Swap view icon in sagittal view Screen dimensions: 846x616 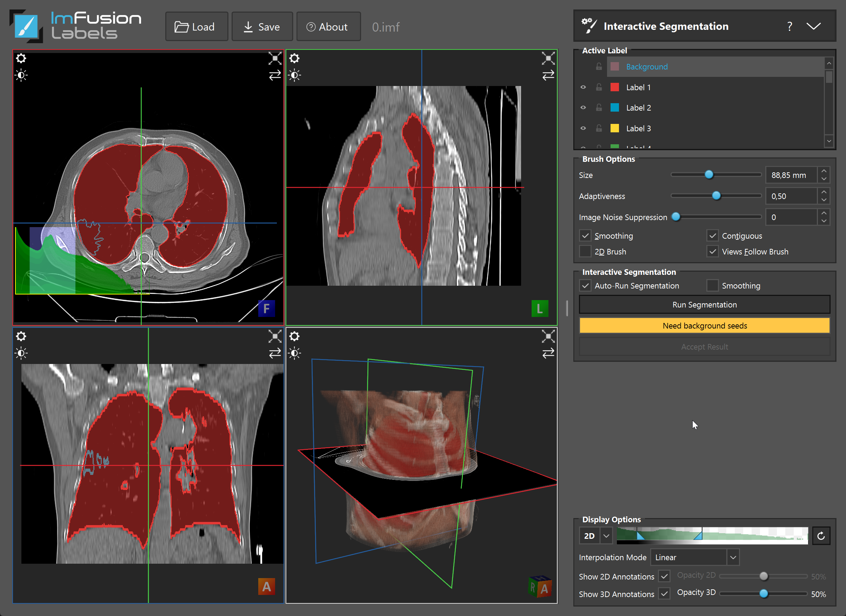pyautogui.click(x=548, y=75)
